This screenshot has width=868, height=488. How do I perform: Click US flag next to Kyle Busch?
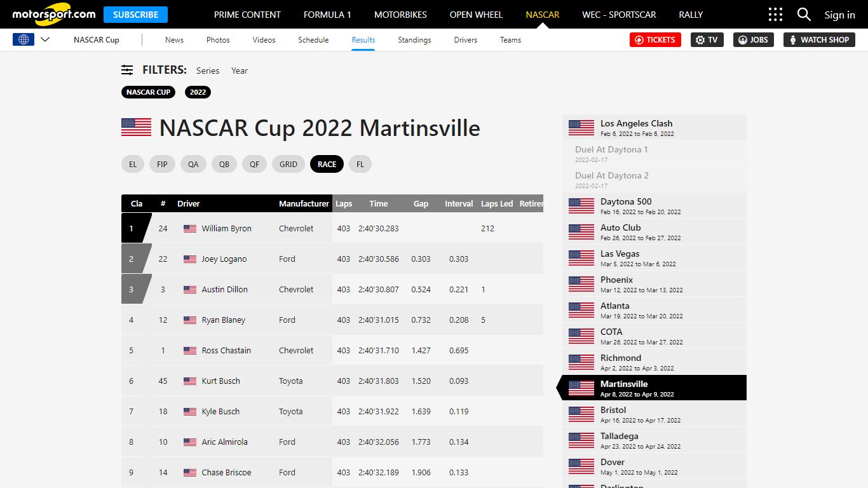pos(190,412)
